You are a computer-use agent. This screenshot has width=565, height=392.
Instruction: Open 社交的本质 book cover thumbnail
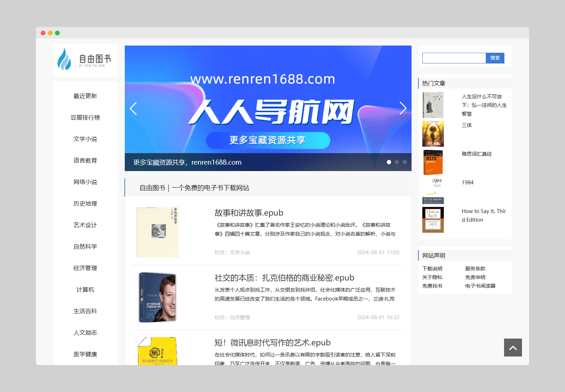(x=157, y=297)
